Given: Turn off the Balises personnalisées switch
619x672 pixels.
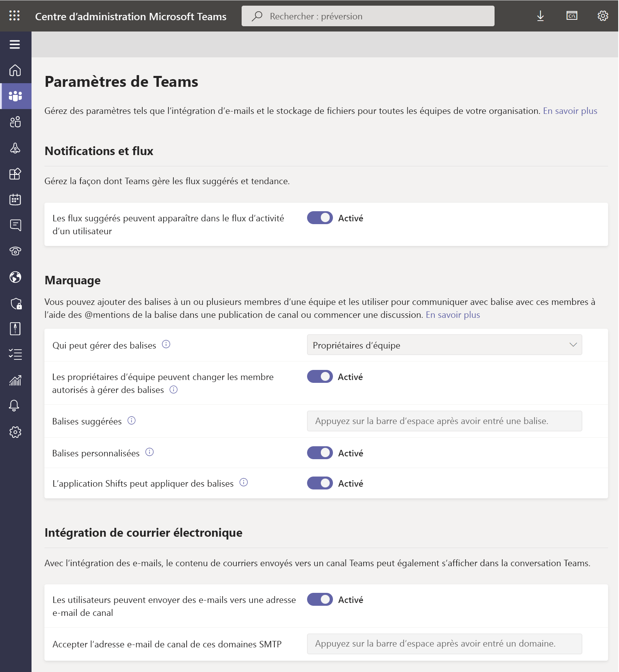Looking at the screenshot, I should (320, 453).
